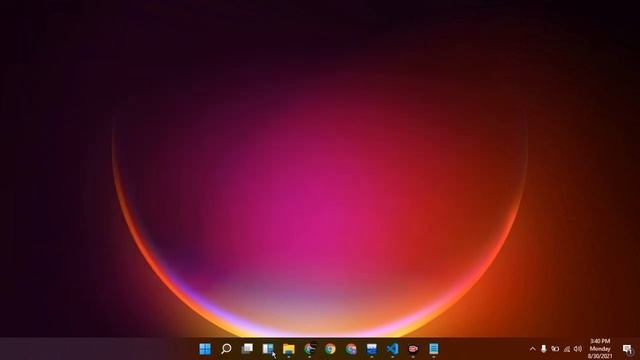Open clock showing 3:40 PM Monday
Viewport: 640px width, 360px height.
pos(600,349)
